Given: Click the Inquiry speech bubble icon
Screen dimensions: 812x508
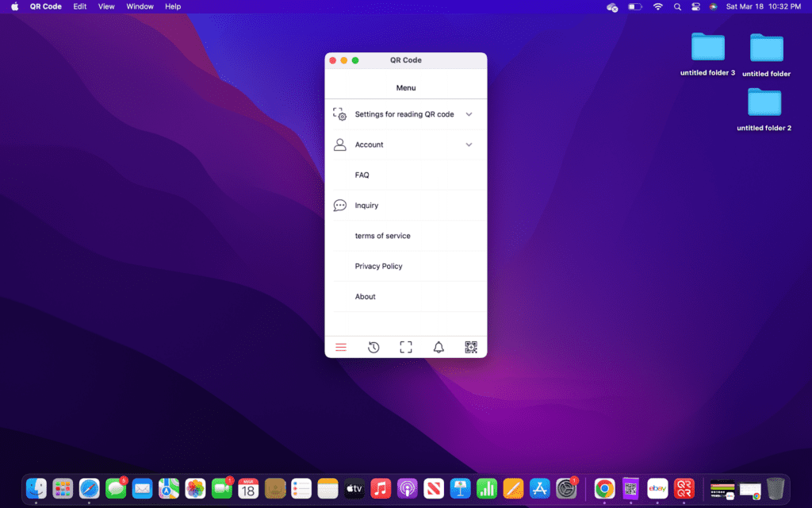Looking at the screenshot, I should pos(339,205).
